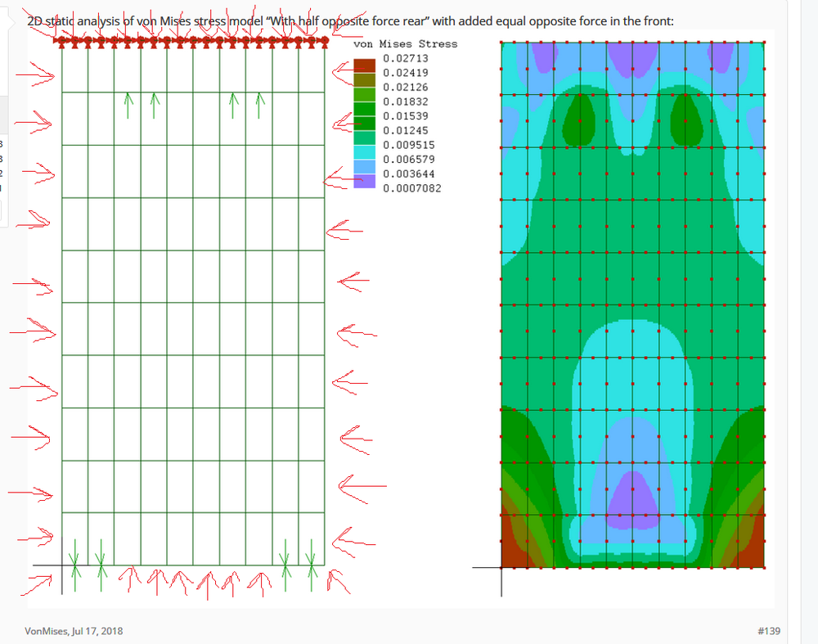Click the origin axis marker of the contour plot
Viewport: 818px width, 644px height.
501,568
